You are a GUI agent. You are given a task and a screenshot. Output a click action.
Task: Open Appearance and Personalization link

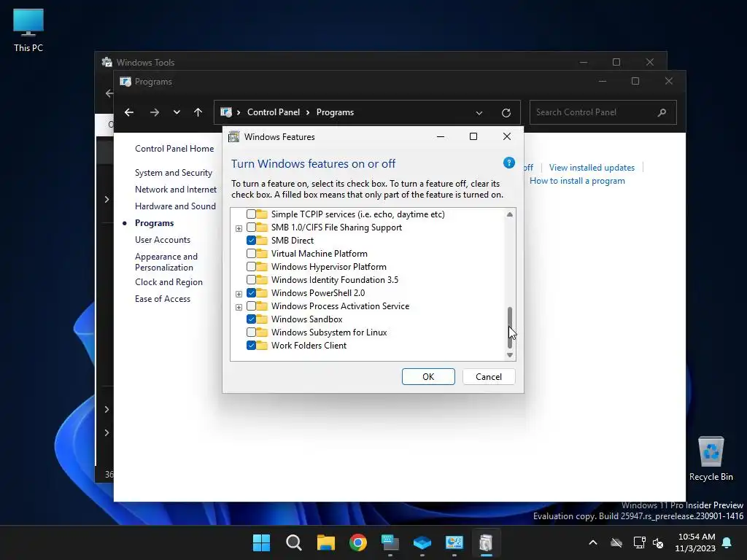coord(166,262)
